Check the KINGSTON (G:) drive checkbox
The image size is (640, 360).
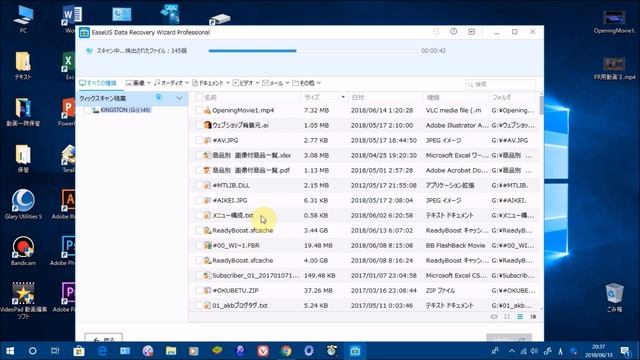tap(87, 110)
